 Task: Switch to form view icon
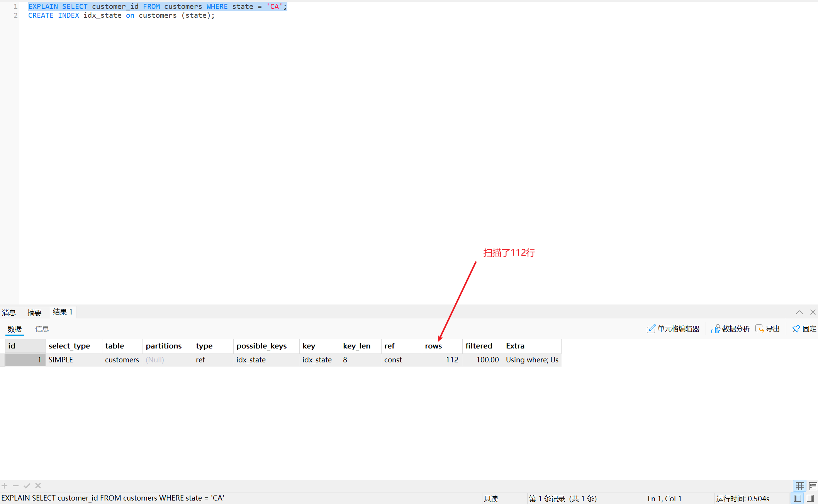(813, 486)
